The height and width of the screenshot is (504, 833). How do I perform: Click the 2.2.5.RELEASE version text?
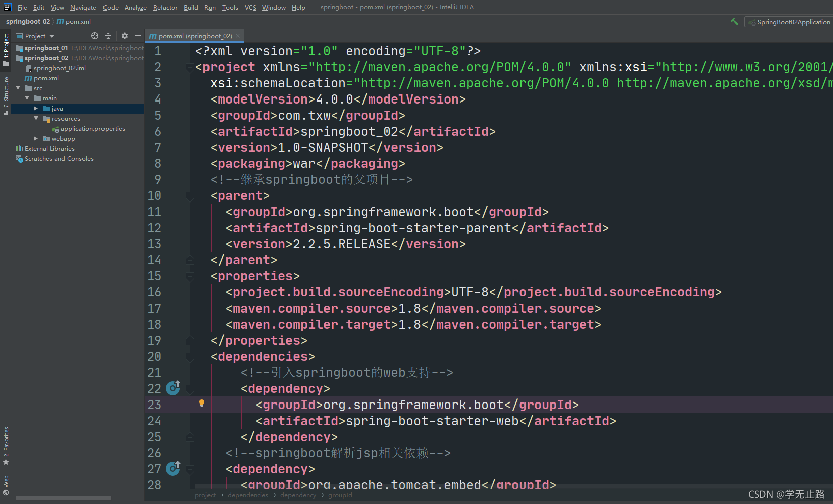pos(342,244)
